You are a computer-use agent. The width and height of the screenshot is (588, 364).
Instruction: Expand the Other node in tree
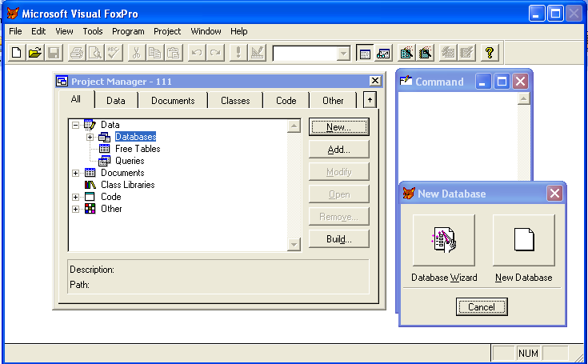[76, 209]
